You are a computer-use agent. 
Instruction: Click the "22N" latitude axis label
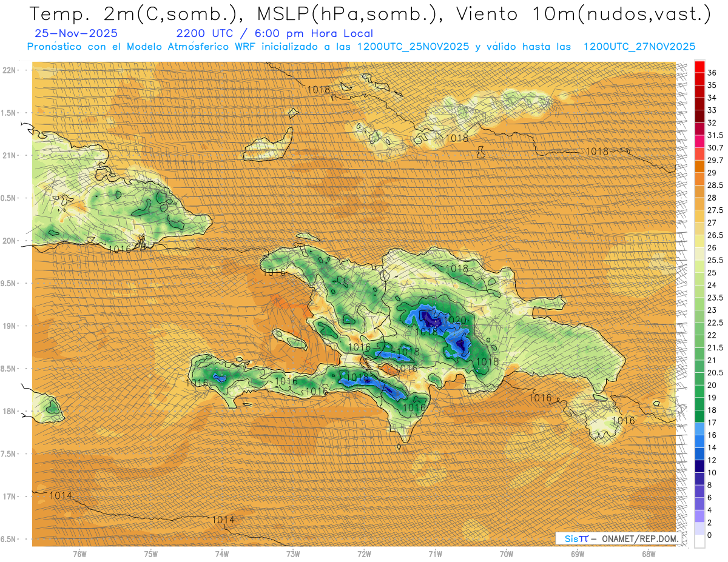point(10,70)
